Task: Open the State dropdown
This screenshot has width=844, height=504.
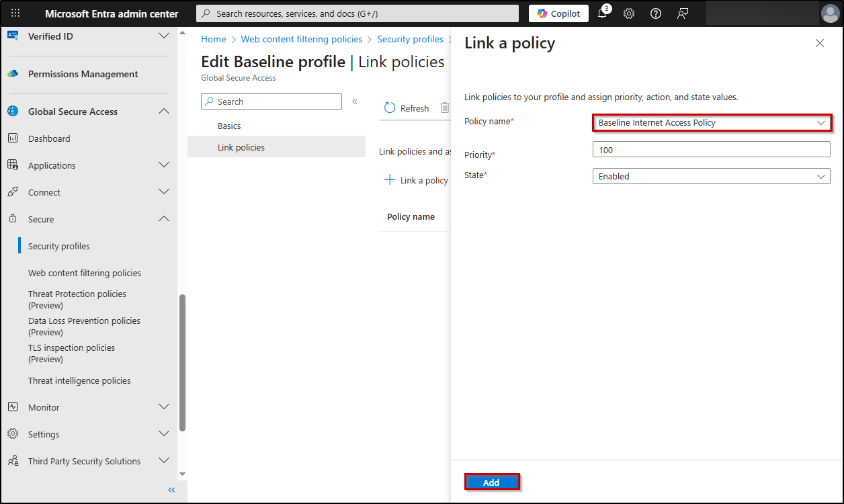Action: pos(712,177)
